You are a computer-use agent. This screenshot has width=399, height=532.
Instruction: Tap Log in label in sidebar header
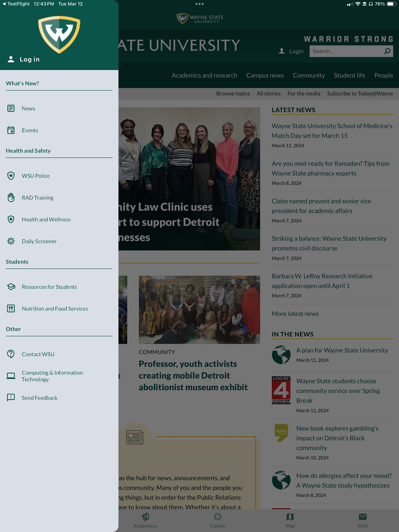30,59
